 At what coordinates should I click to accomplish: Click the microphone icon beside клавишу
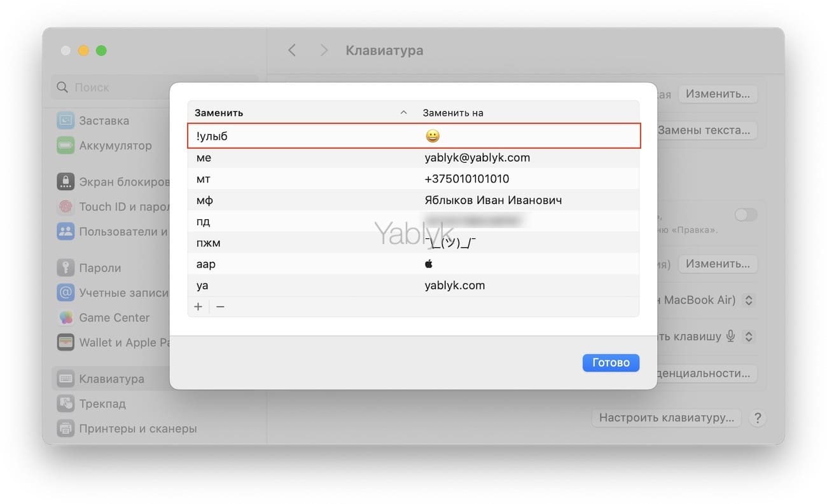pyautogui.click(x=731, y=336)
